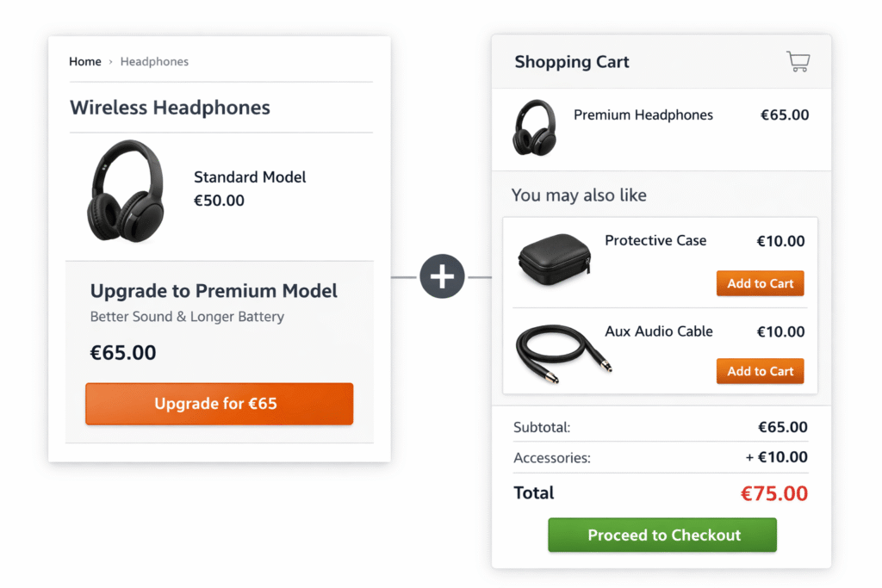
Task: Click the €65.00 premium price
Action: coord(123,352)
